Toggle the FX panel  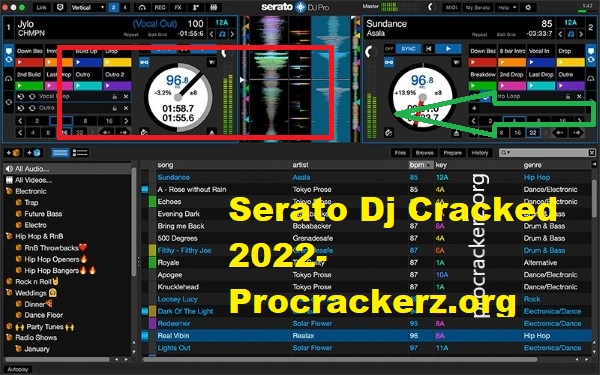[178, 7]
